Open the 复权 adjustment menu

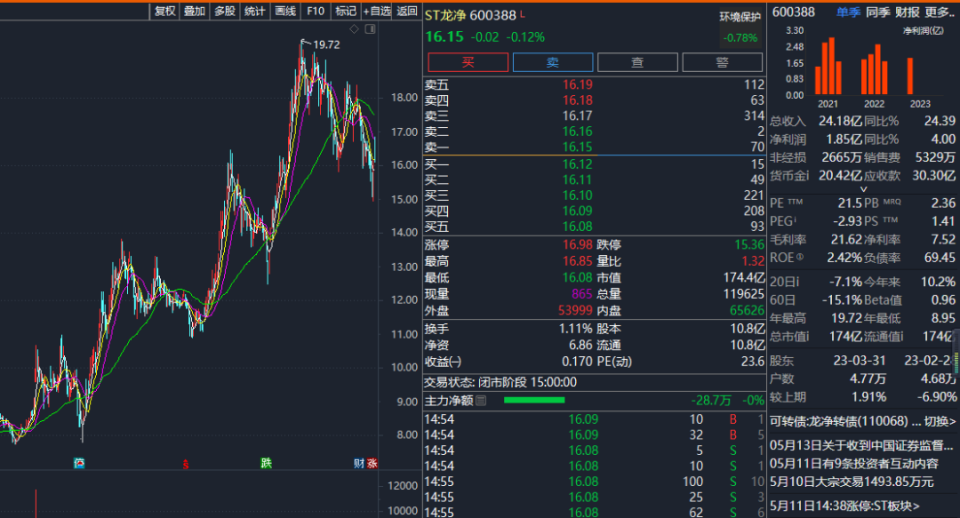(x=165, y=11)
